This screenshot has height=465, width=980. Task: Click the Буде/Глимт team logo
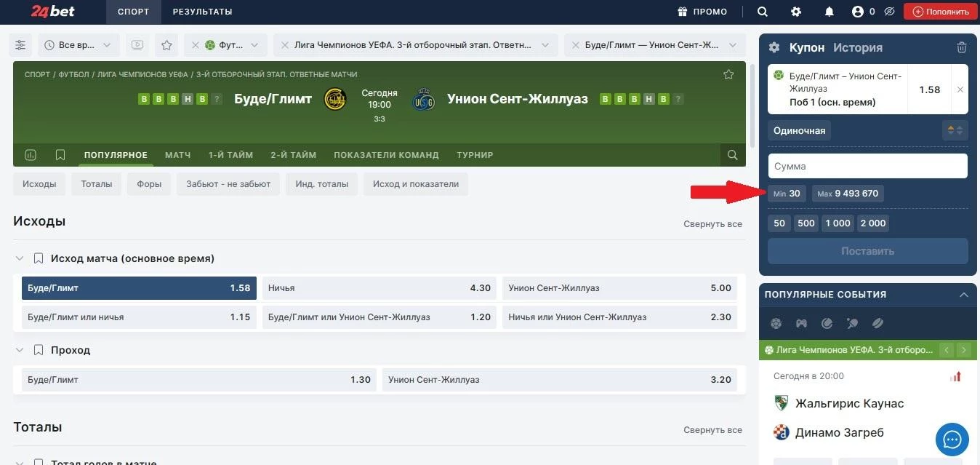335,99
